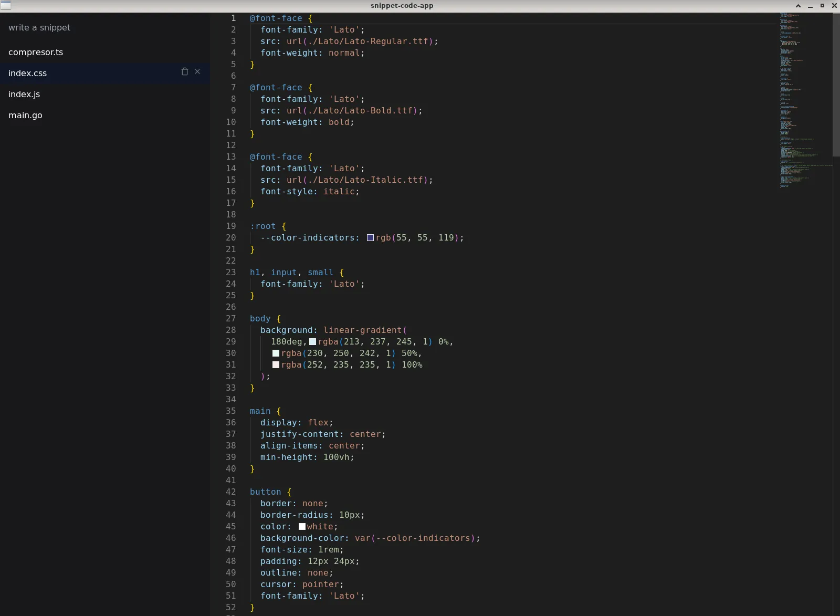
Task: Click '180deg,' on line 29
Action: coord(289,342)
